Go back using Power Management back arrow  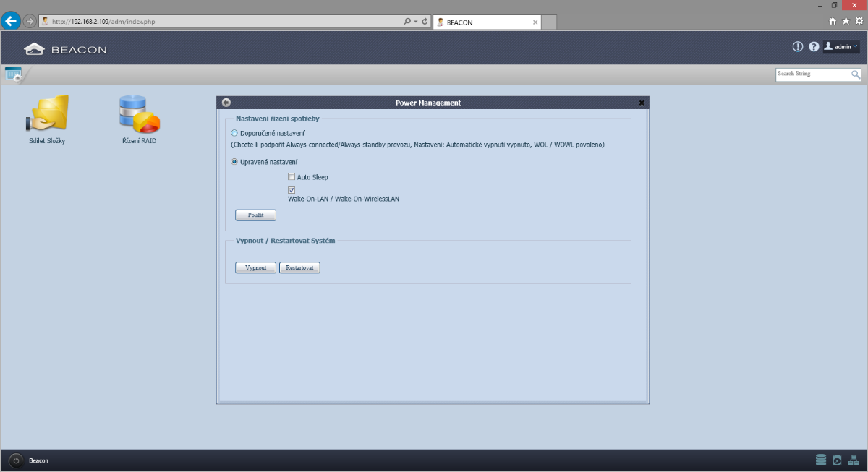[x=226, y=103]
